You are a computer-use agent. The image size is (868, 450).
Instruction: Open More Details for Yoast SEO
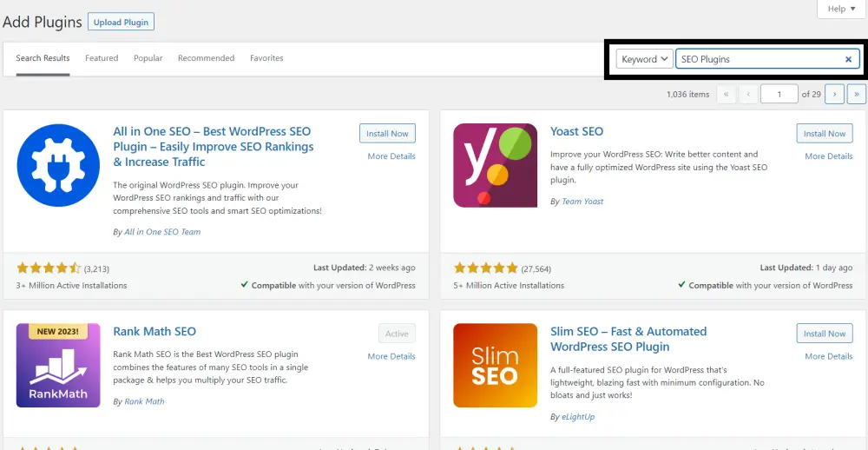[x=829, y=156]
